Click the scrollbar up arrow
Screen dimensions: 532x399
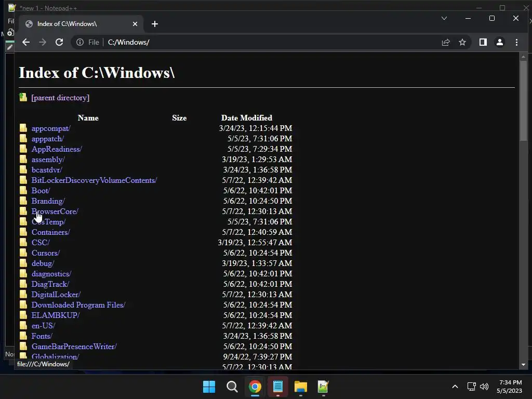(523, 56)
